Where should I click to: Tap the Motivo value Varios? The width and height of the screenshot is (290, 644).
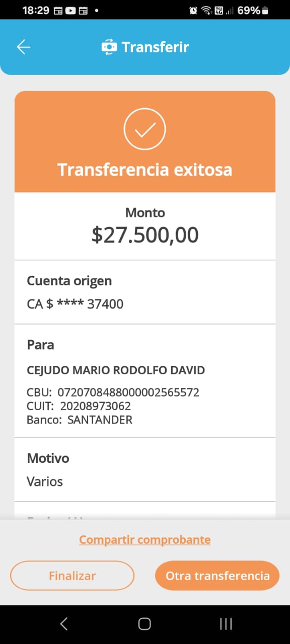point(45,482)
